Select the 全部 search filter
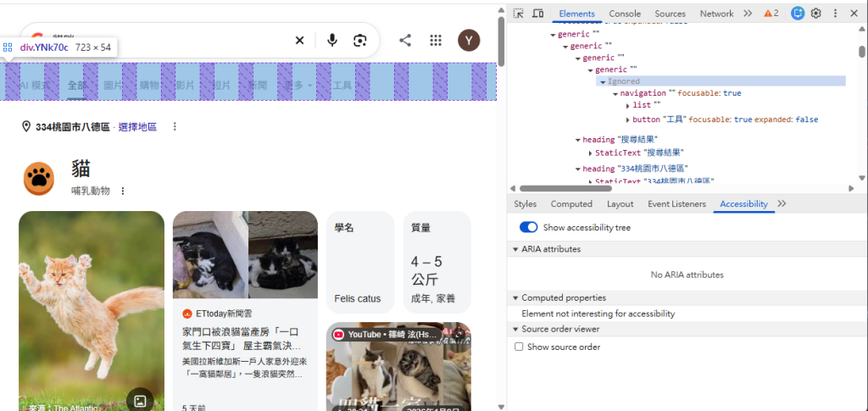The image size is (868, 411). pos(77,86)
